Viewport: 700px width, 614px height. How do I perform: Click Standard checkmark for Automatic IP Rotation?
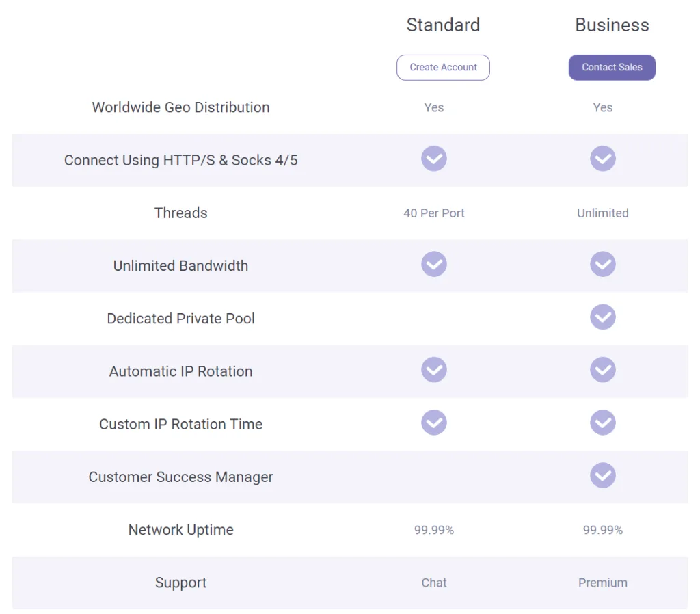point(434,370)
